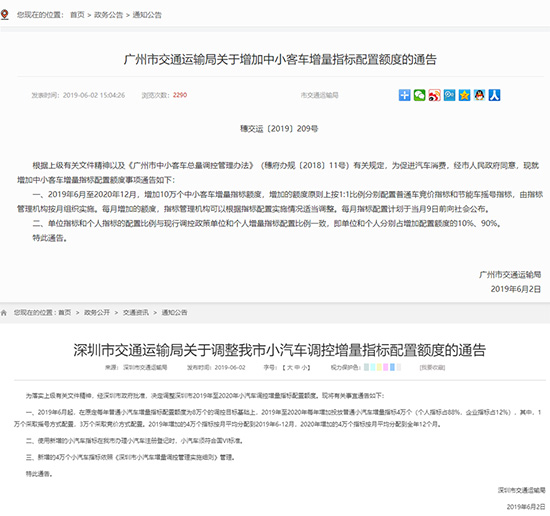The image size is (550, 516).
Task: Go to 首页 in Guangzhou breadcrumb
Action: [x=77, y=15]
